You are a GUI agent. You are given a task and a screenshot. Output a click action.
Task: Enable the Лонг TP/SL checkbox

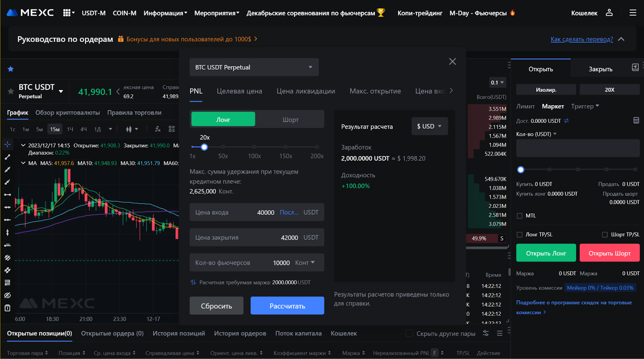[x=520, y=234]
